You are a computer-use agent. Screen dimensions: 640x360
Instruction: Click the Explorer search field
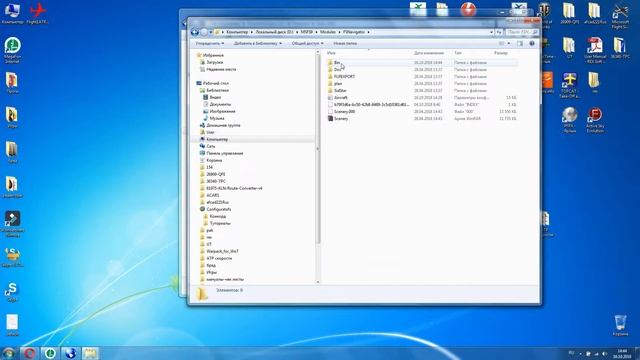[522, 32]
